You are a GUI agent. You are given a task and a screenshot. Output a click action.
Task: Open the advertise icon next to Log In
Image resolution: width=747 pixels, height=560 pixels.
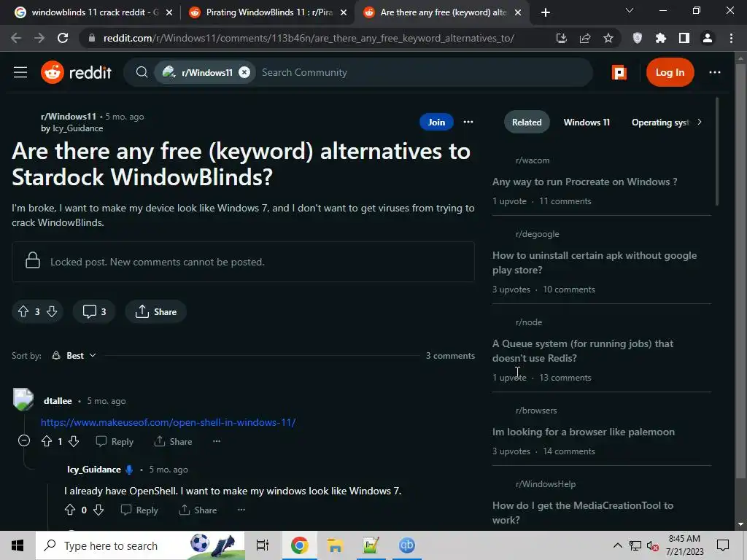619,72
